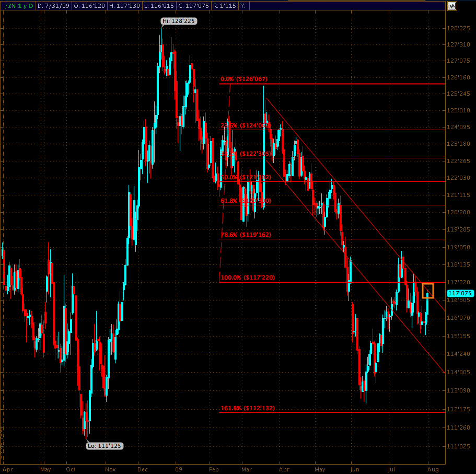Image resolution: width=476 pixels, height=474 pixels.
Task: Click the 127'310 price axis label
Action: click(458, 44)
